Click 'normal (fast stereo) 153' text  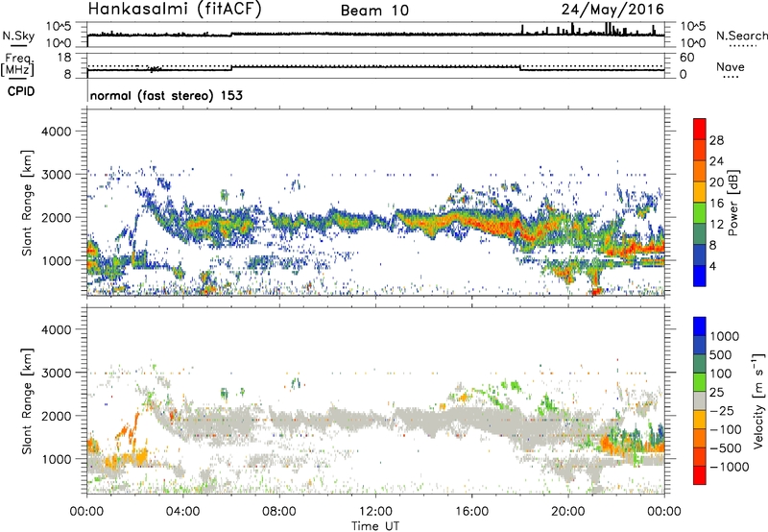tap(166, 95)
